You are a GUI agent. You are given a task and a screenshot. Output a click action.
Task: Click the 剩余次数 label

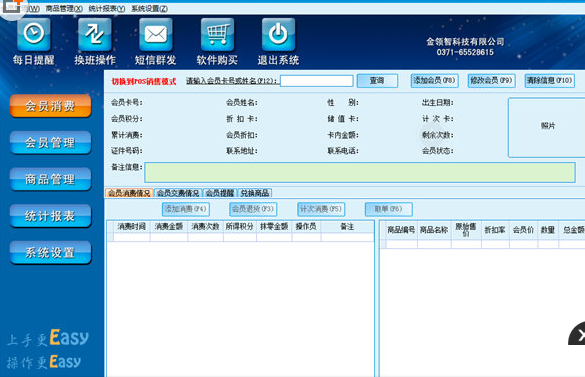coord(438,135)
